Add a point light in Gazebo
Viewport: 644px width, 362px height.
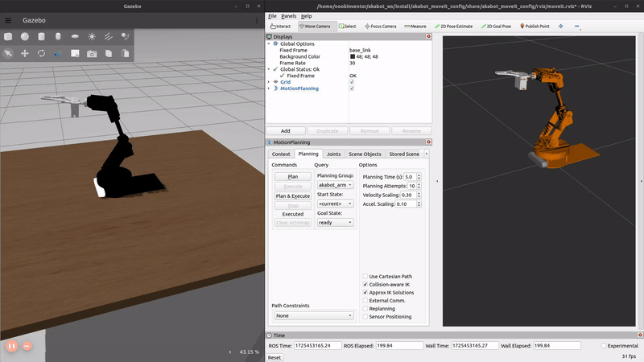[x=92, y=36]
